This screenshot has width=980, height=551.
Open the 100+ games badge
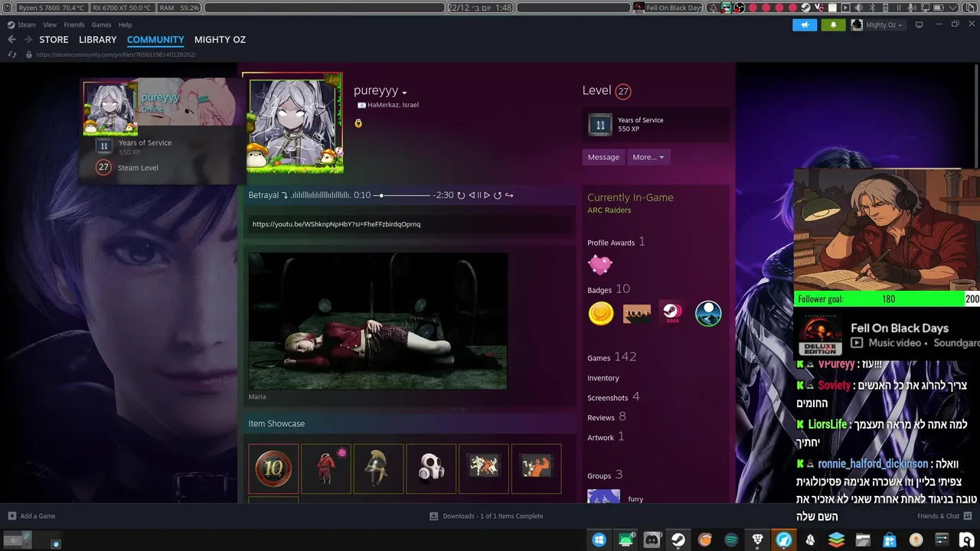point(637,313)
